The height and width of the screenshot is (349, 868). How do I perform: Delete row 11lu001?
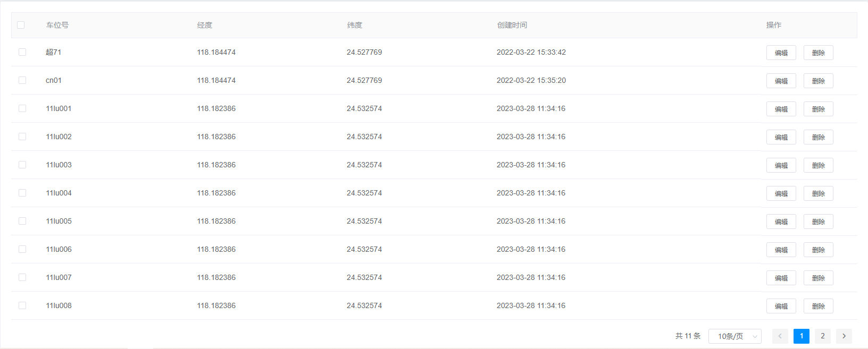point(818,109)
